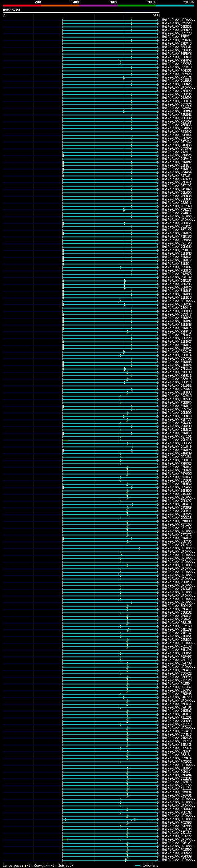Select the label UniRef100_B6SLW1

point(177,47)
